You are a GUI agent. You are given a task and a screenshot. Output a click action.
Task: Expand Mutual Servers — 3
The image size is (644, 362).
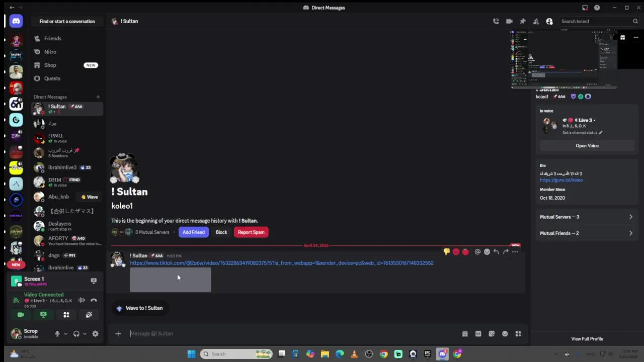point(586,217)
